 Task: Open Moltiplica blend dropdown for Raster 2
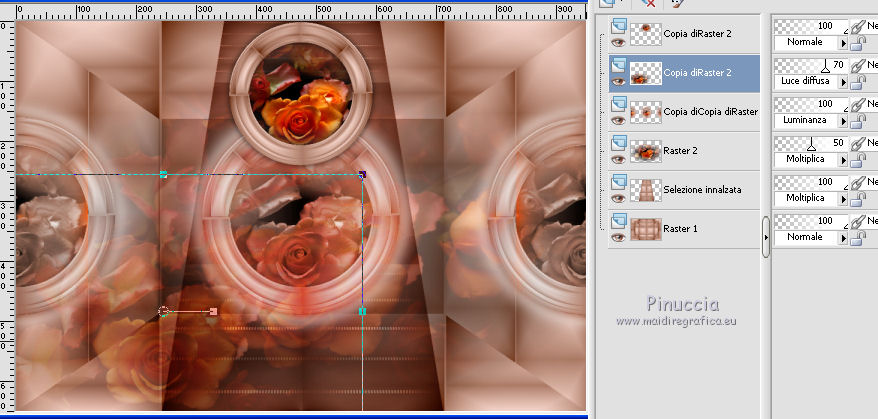843,160
